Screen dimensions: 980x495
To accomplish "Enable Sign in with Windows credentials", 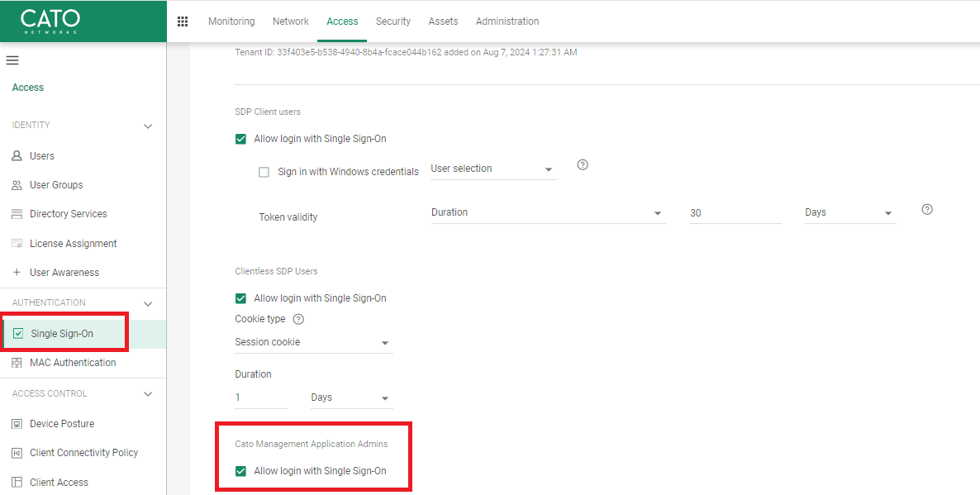I will [264, 172].
